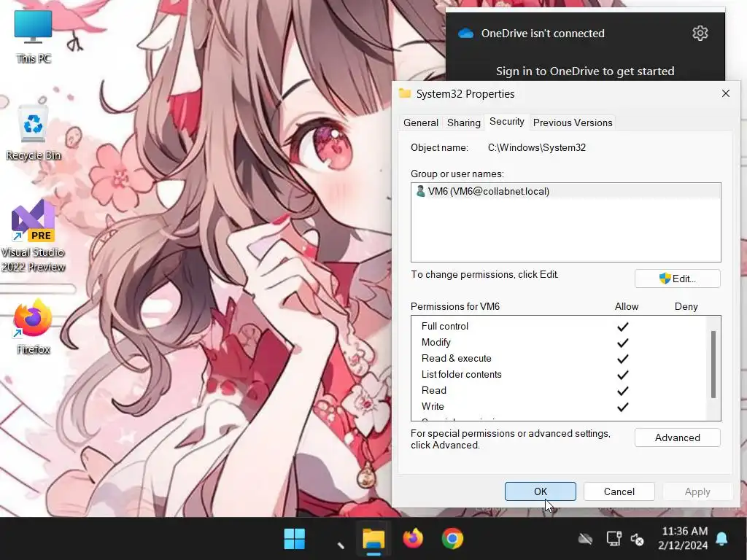Launch Visual Studio 2022 Preview shortcut
Viewport: 747px width, 560px height.
(x=33, y=236)
